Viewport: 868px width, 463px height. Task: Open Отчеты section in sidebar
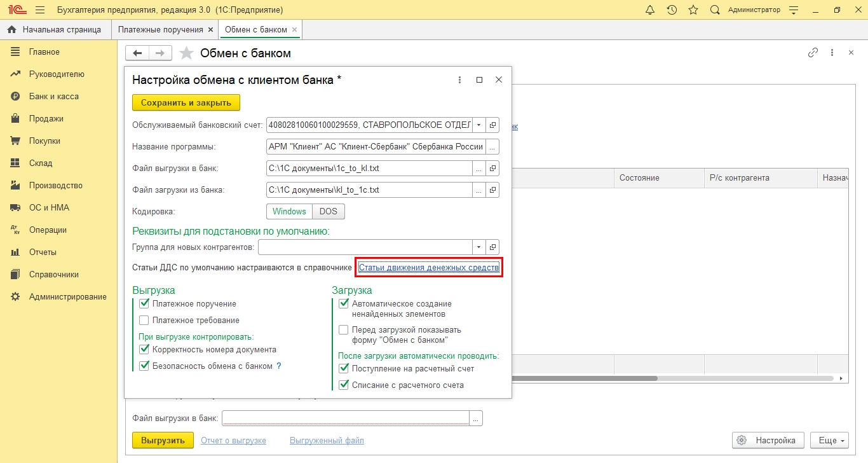click(x=58, y=252)
